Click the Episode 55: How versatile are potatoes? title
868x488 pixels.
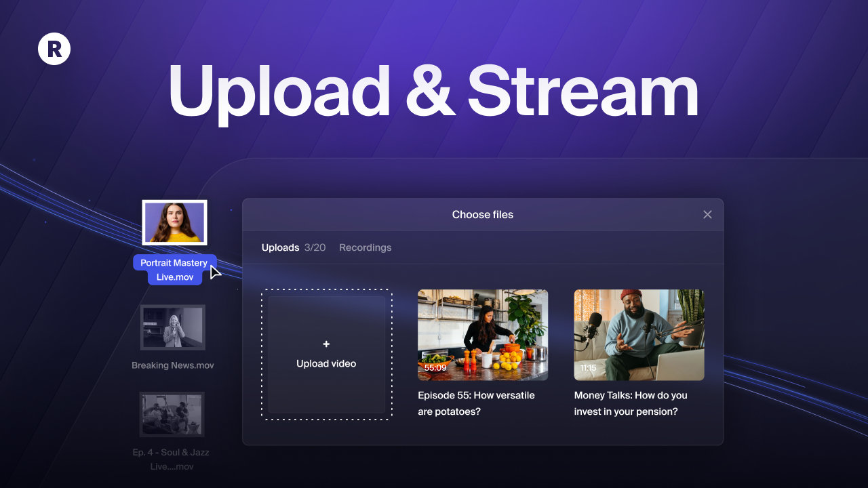click(475, 403)
